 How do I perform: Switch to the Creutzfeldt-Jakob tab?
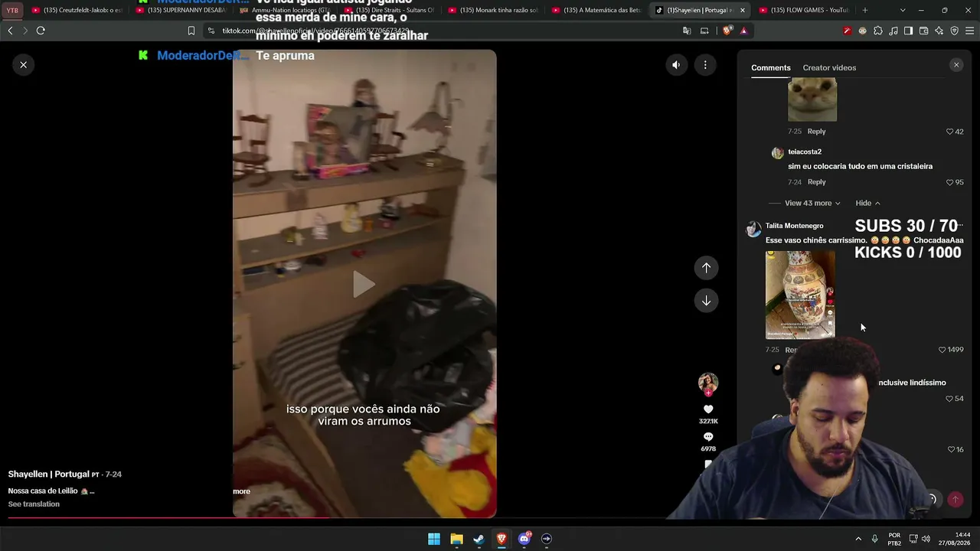pos(77,10)
